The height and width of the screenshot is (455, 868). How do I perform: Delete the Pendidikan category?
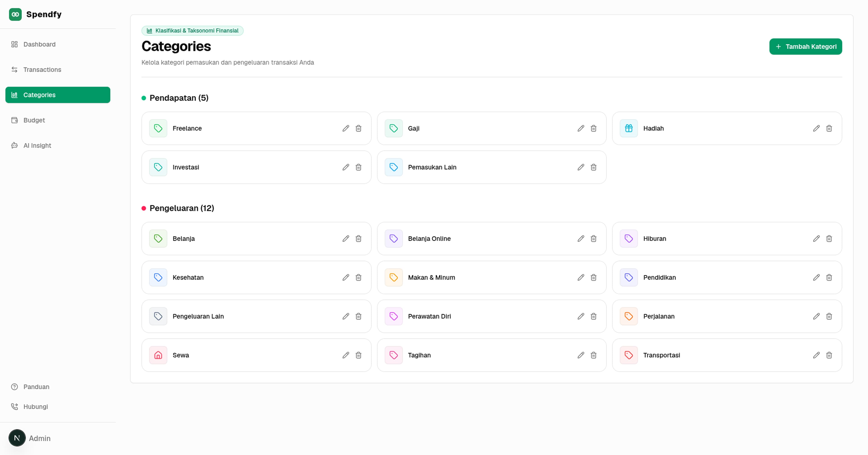click(829, 277)
